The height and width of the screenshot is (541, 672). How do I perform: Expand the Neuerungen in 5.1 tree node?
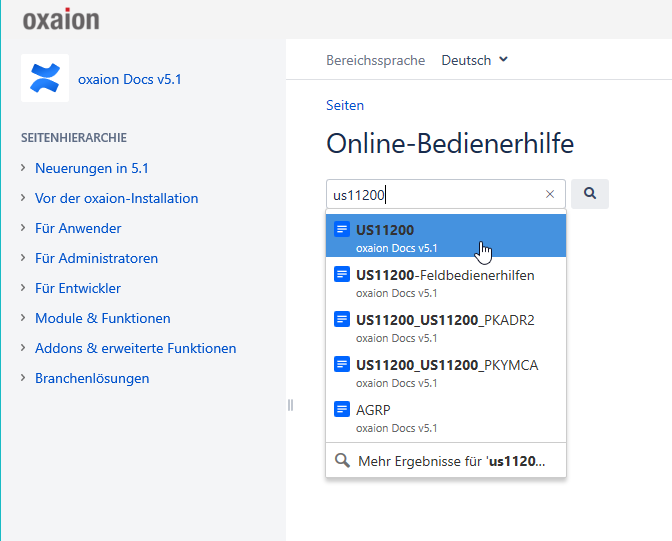[x=23, y=168]
